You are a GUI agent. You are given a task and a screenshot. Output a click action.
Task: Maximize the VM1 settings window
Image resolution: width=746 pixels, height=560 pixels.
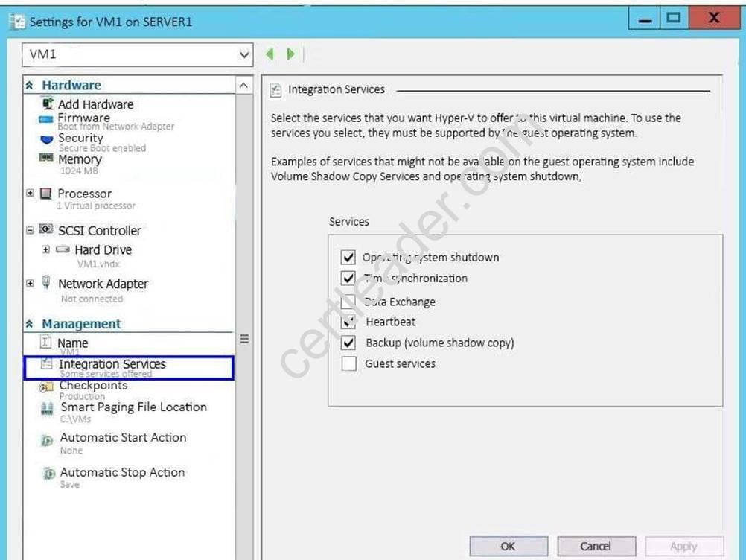[674, 19]
